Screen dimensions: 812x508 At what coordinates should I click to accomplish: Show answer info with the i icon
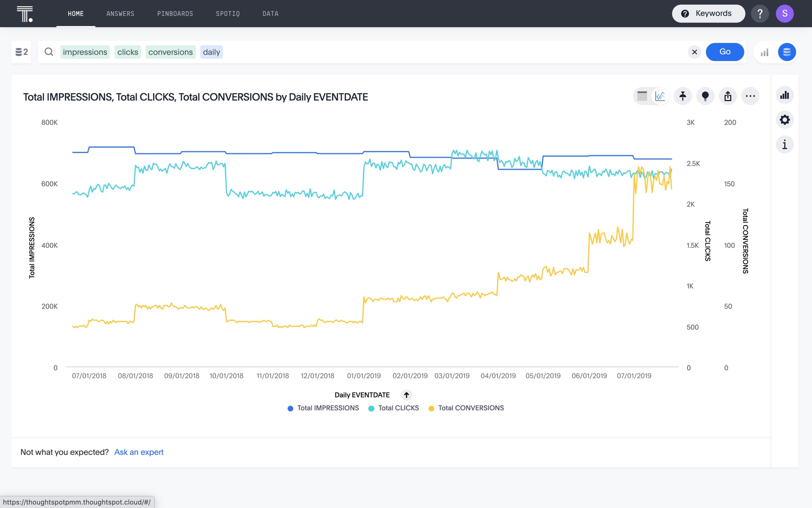785,144
